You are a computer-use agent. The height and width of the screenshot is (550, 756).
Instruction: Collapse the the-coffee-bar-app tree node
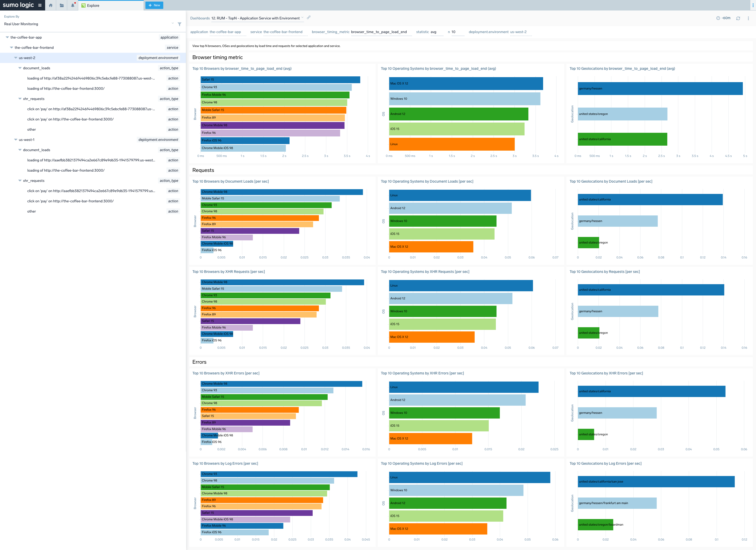(x=7, y=37)
